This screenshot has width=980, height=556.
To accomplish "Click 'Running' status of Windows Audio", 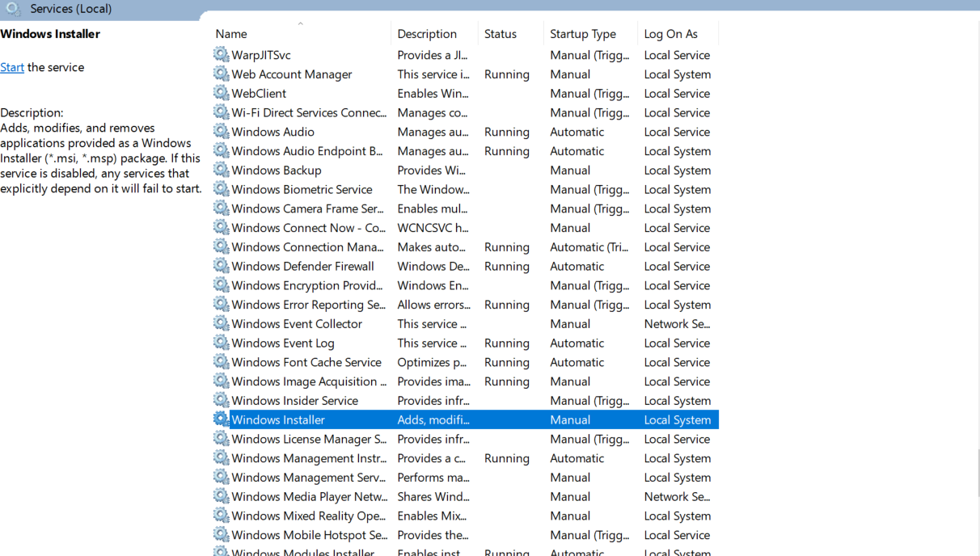I will tap(507, 132).
